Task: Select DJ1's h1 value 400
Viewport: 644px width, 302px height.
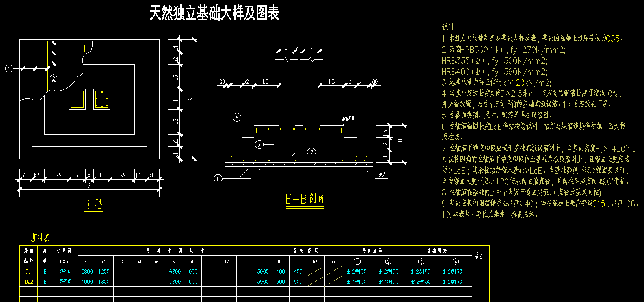Action: (x=298, y=272)
